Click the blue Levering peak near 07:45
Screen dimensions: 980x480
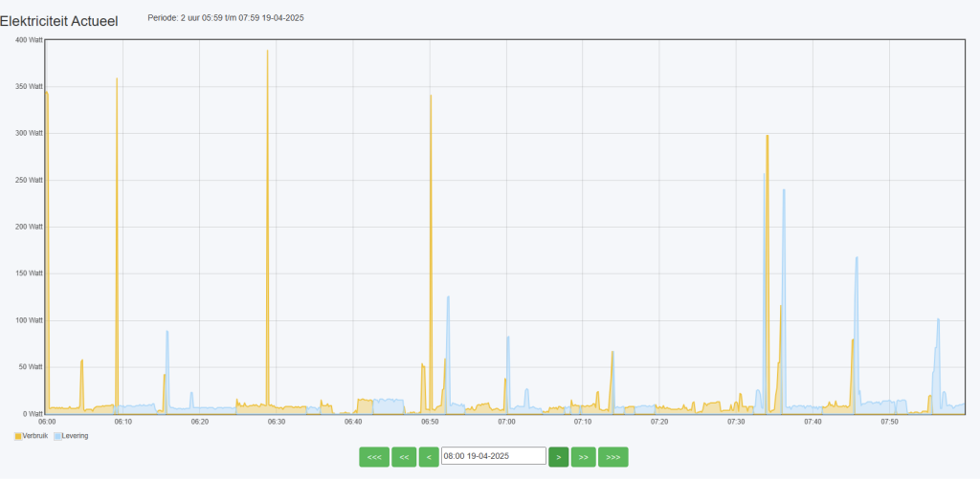857,259
